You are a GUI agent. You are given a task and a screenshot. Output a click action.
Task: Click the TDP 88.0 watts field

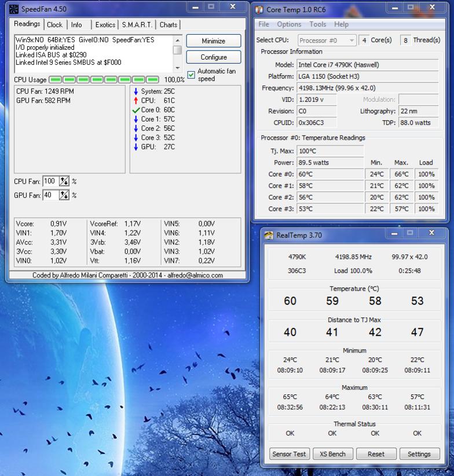[419, 123]
